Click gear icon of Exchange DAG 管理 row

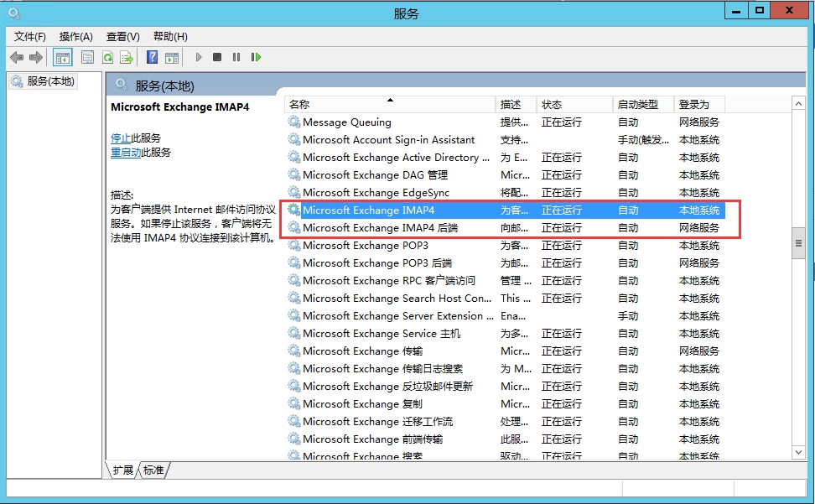click(294, 175)
